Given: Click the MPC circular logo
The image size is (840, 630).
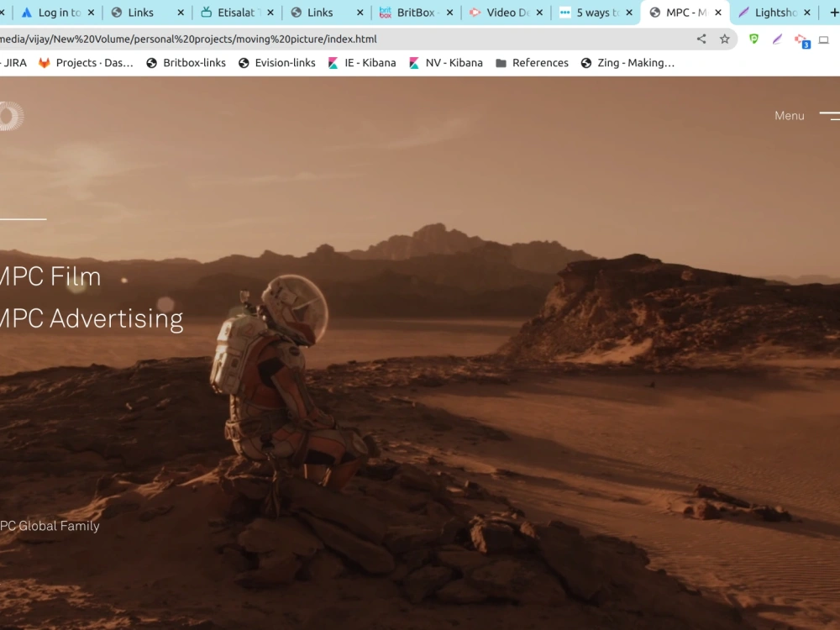Looking at the screenshot, I should point(11,116).
